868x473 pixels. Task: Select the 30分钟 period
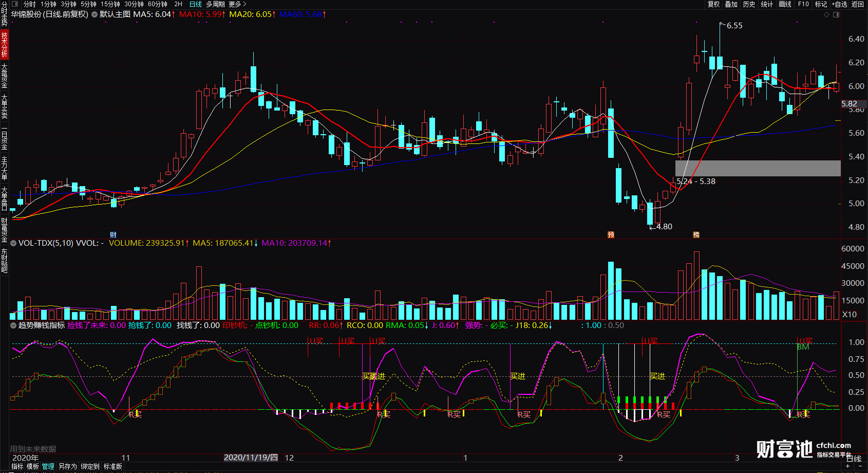pos(134,4)
